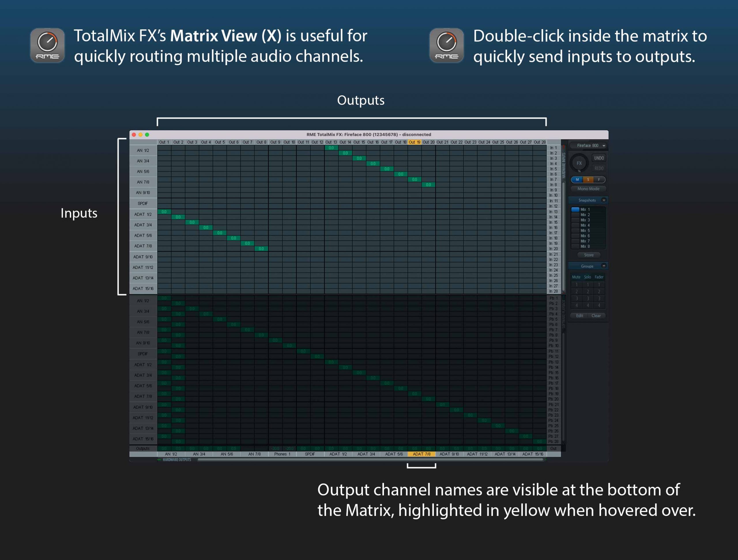Click the Edit groups button
The image size is (738, 560).
tap(579, 316)
